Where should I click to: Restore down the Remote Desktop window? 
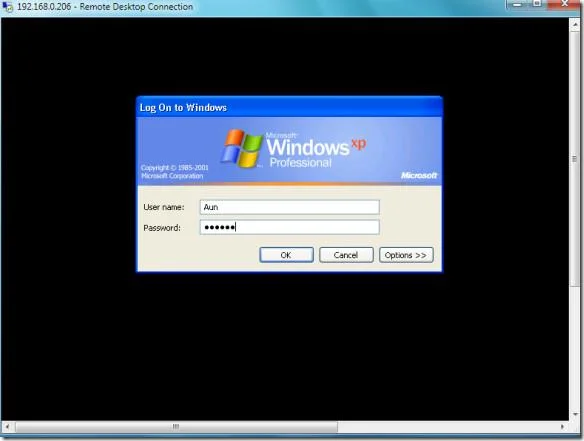point(537,4)
